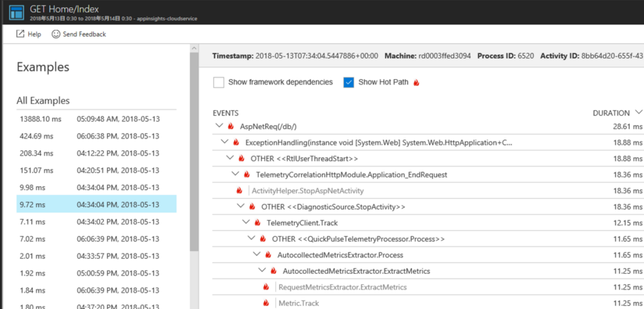The width and height of the screenshot is (644, 309).
Task: Uncheck the Show Hot Path checkbox
Action: [x=349, y=82]
